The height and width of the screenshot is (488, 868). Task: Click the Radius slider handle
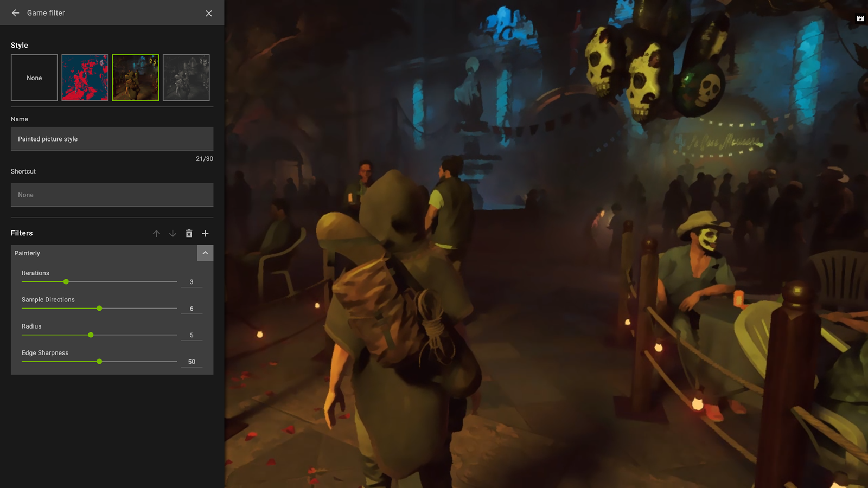91,335
